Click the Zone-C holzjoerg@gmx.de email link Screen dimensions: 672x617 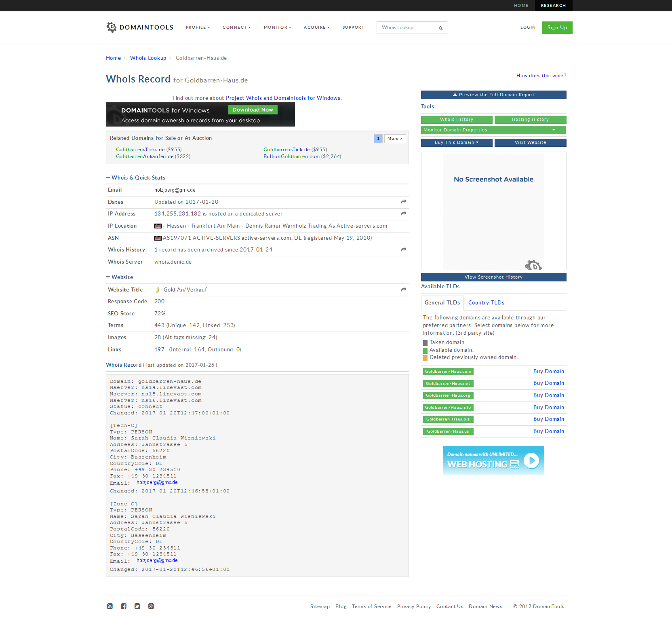click(x=157, y=561)
